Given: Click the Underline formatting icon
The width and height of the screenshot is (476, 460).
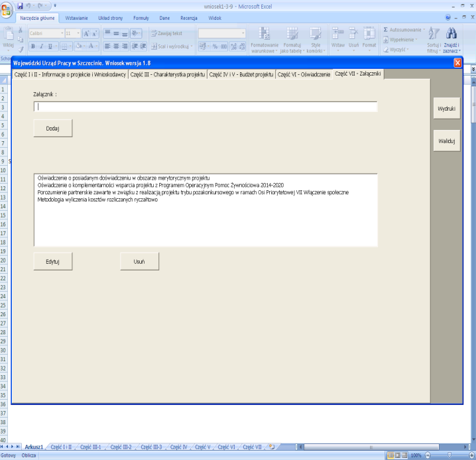Looking at the screenshot, I should click(x=50, y=46).
